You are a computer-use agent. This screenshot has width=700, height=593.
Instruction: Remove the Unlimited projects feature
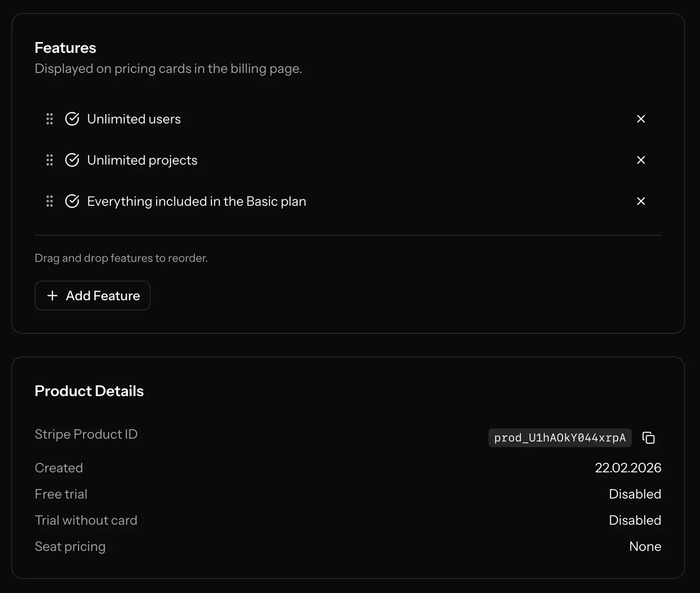click(641, 160)
